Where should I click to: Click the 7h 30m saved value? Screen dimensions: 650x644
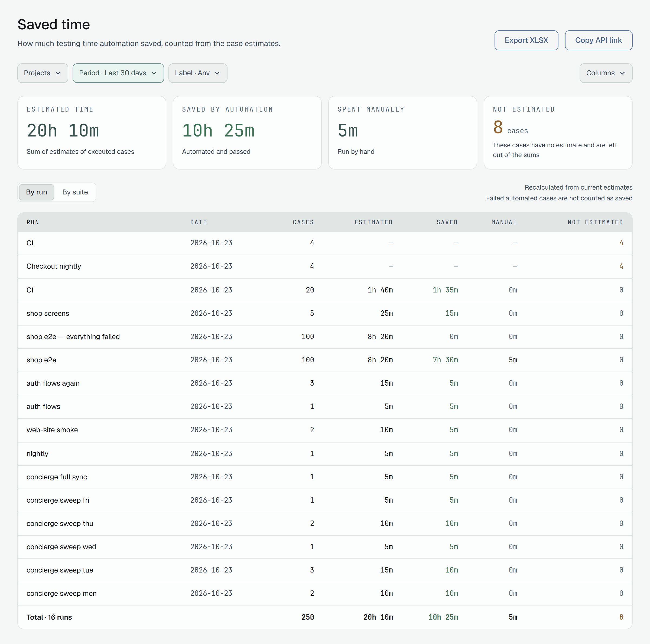pyautogui.click(x=445, y=360)
